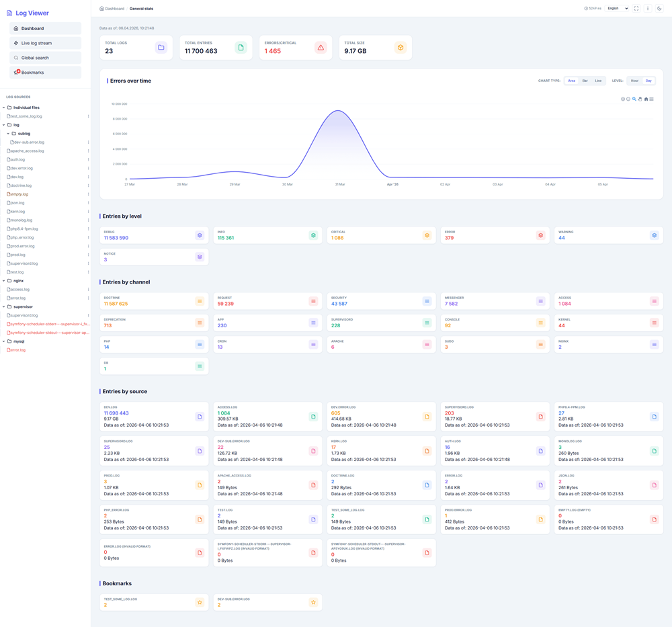
Task: Open the chart hamburger export menu
Action: pos(652,99)
